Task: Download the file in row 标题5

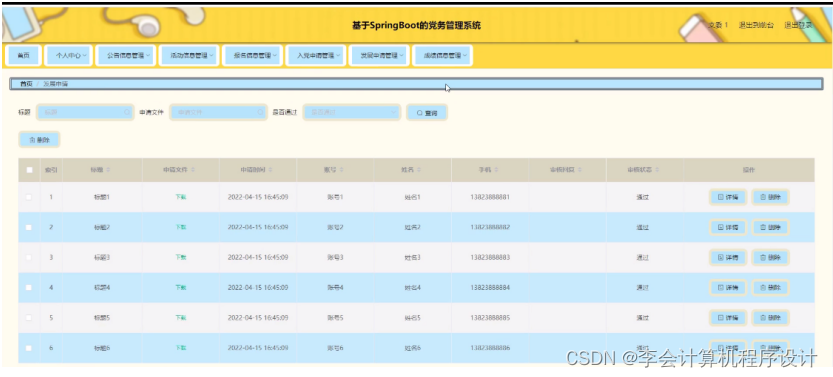Action: click(181, 318)
